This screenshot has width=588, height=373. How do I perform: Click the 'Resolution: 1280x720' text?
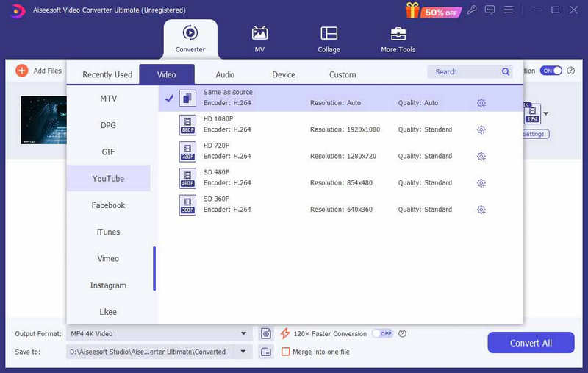343,156
